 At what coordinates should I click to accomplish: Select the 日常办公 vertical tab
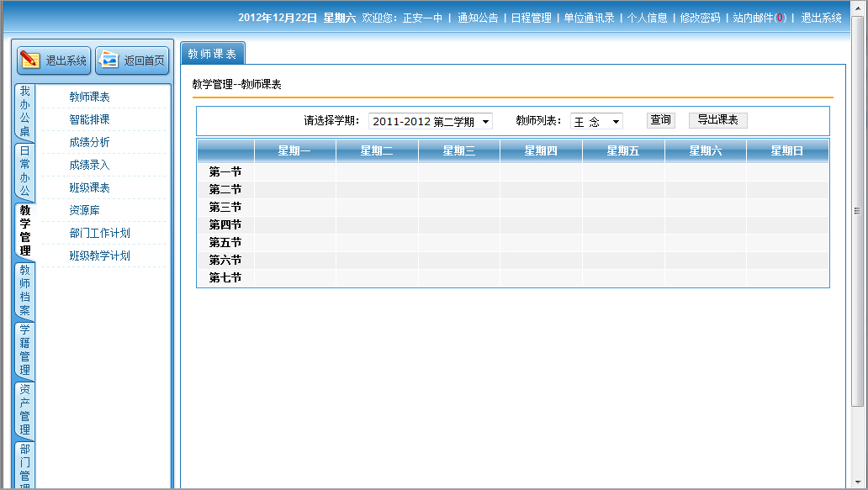[25, 171]
